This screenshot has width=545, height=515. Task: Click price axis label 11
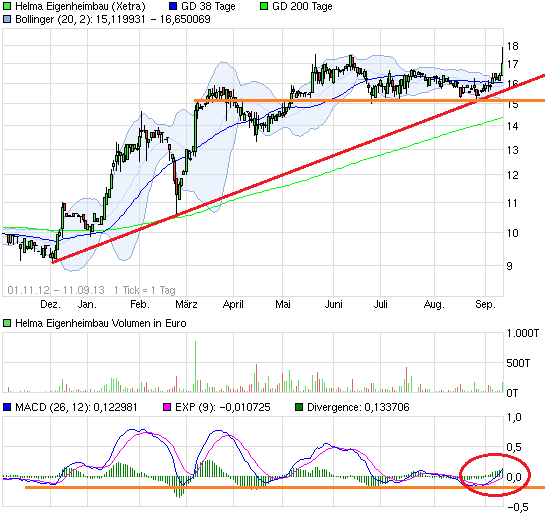click(512, 203)
